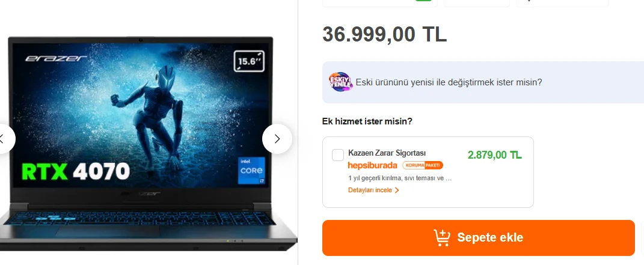Open the Detayları incele link
The width and height of the screenshot is (644, 265).
[x=370, y=190]
